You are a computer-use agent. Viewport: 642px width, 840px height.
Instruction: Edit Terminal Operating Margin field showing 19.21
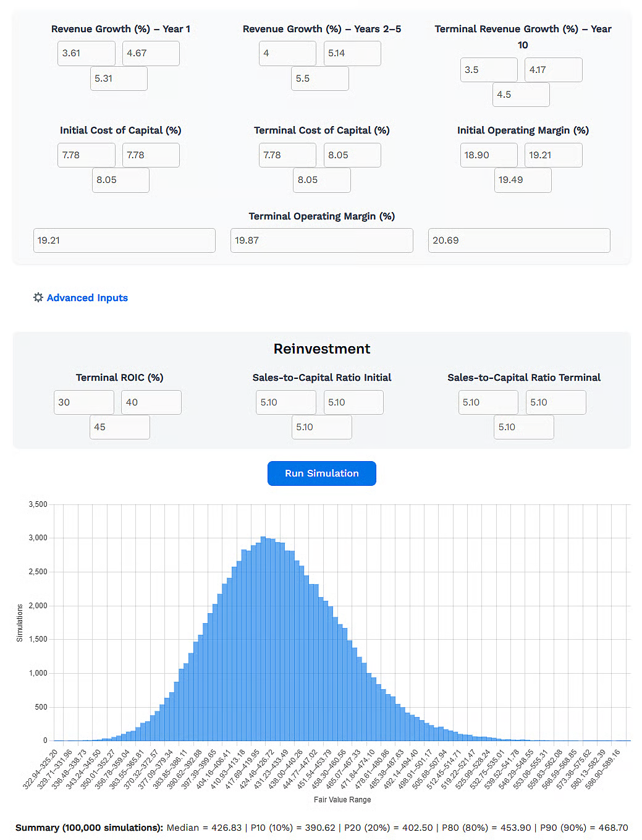tap(124, 240)
